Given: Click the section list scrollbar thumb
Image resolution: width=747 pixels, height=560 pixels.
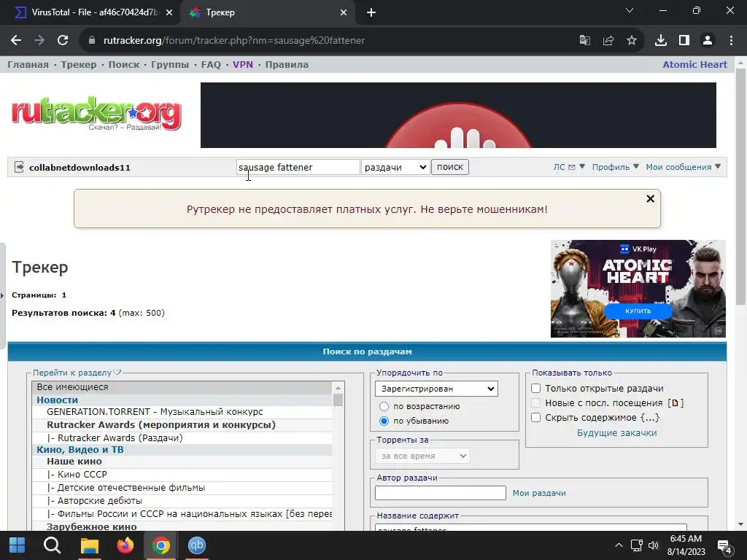Looking at the screenshot, I should tap(338, 399).
